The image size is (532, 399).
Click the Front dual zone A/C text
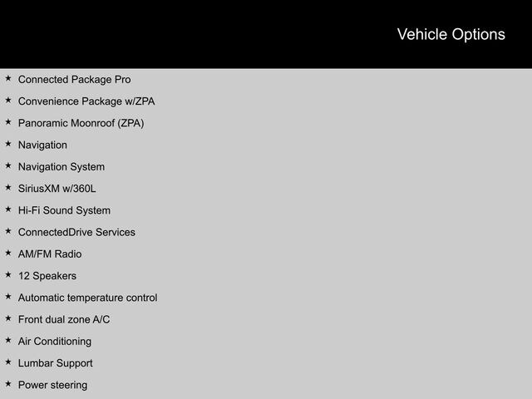point(64,319)
